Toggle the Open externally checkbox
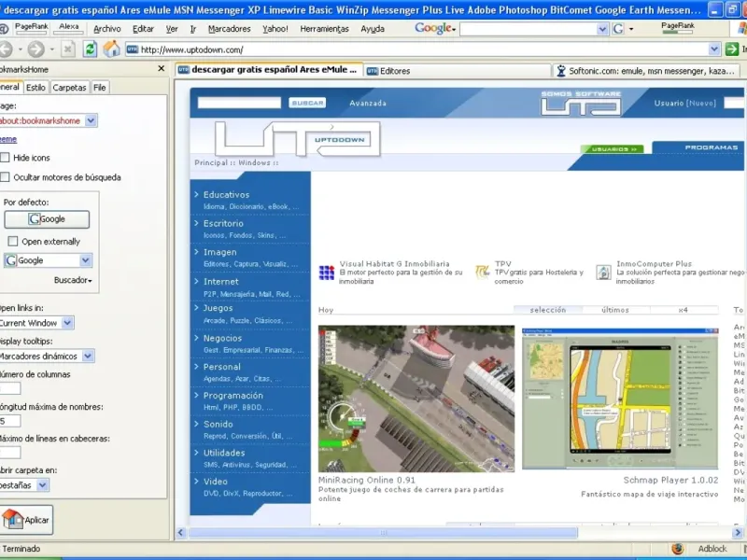747x560 pixels. tap(13, 242)
